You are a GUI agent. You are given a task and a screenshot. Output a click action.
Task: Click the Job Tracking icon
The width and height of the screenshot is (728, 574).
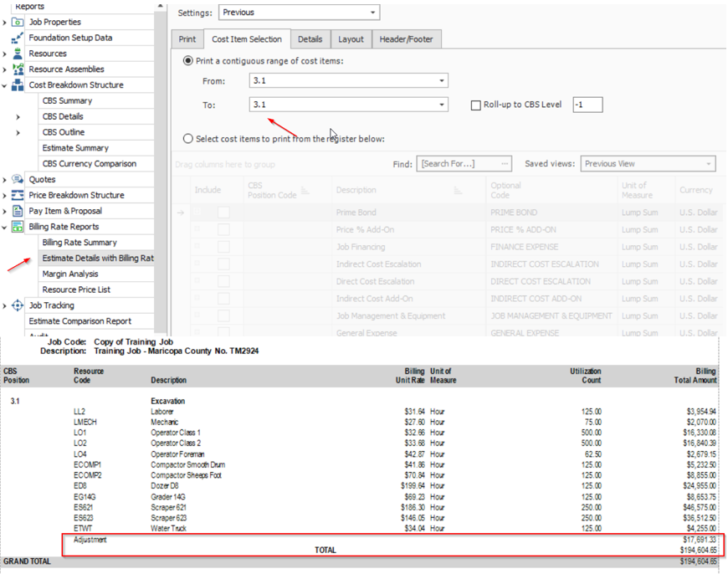18,305
